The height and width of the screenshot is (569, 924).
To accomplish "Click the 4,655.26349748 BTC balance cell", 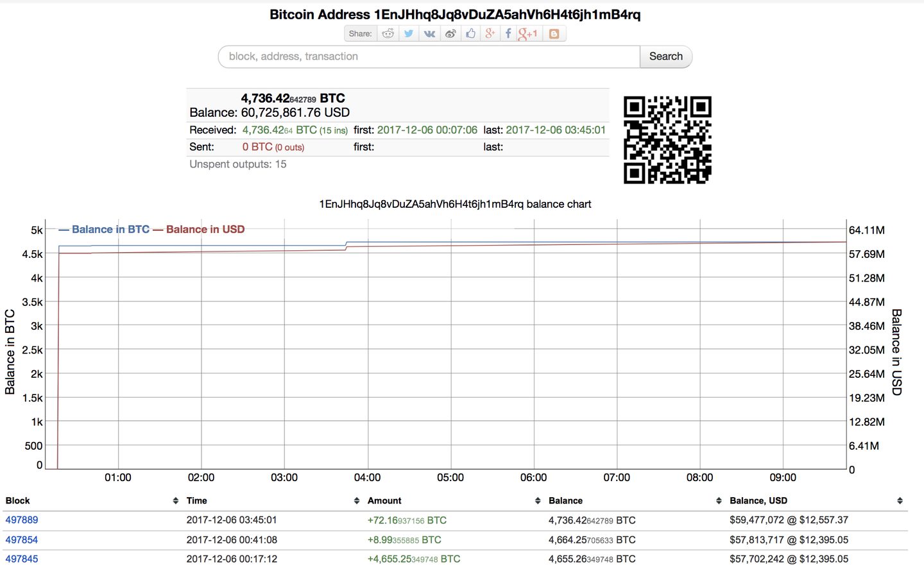I will point(592,559).
